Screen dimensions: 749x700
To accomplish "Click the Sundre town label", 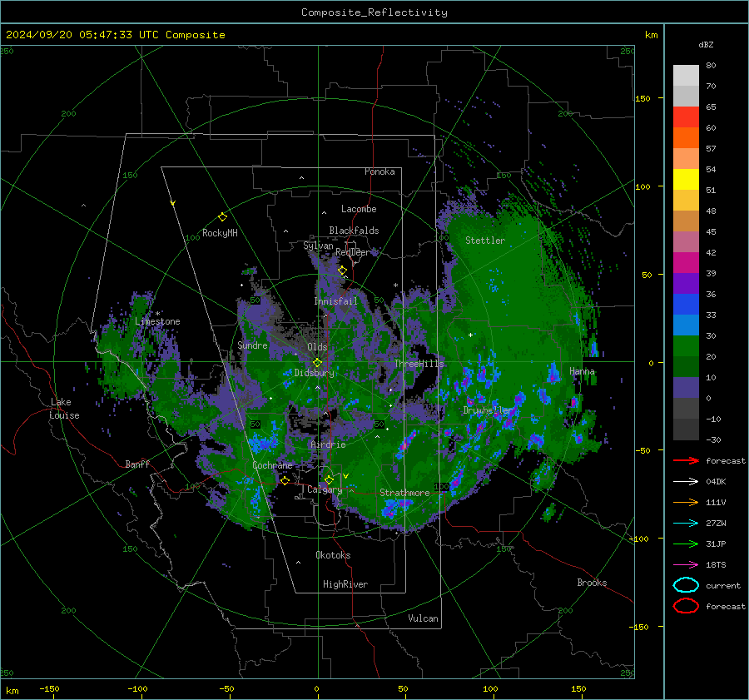I will click(252, 345).
